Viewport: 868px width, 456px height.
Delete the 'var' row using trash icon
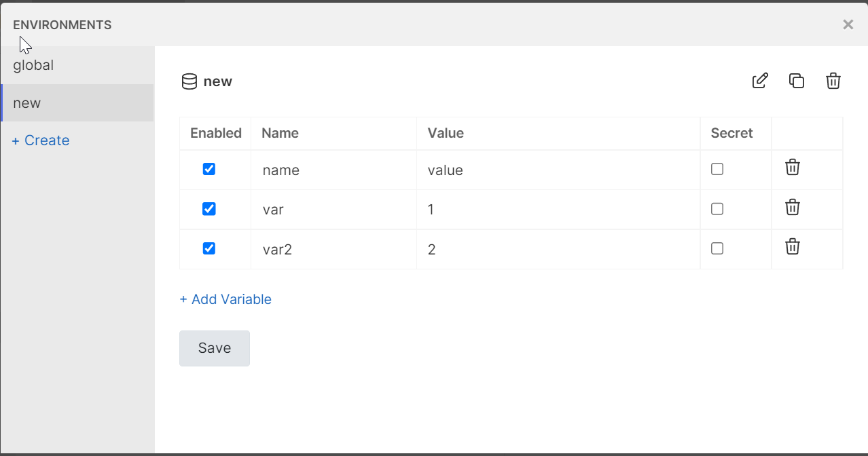click(x=792, y=208)
